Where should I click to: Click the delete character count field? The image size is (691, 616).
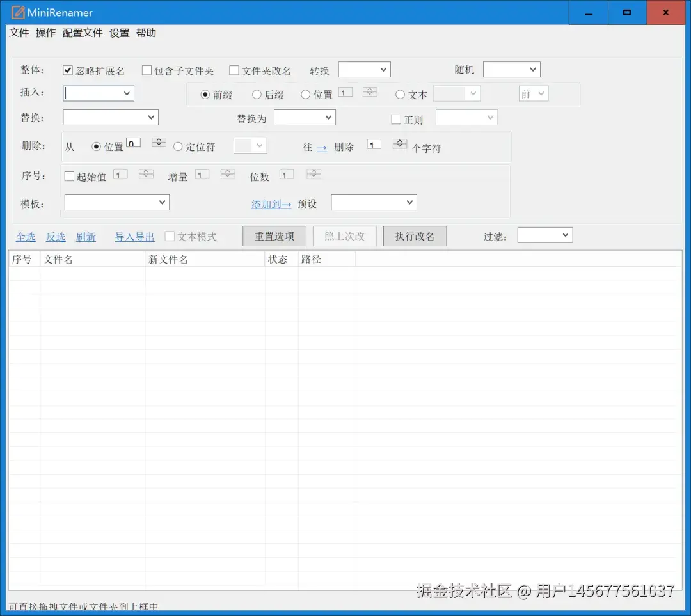point(374,145)
